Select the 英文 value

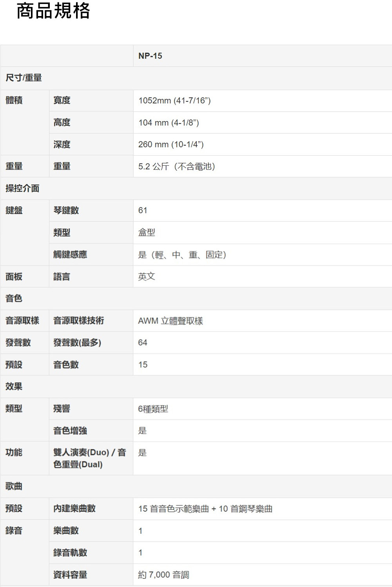click(x=147, y=277)
